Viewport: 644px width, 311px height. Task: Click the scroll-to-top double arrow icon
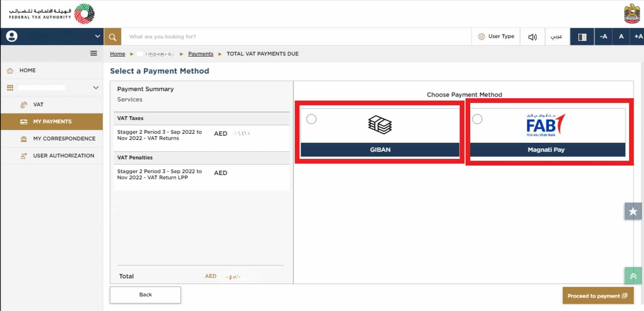(x=633, y=276)
